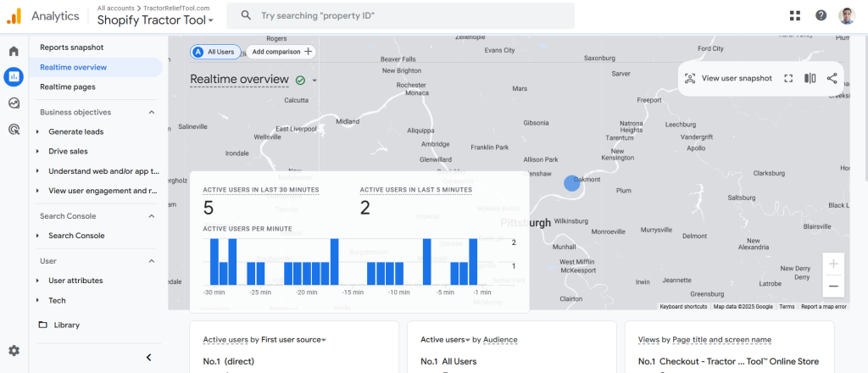Click the -30 min bar in chart
This screenshot has width=868, height=373.
pyautogui.click(x=214, y=262)
